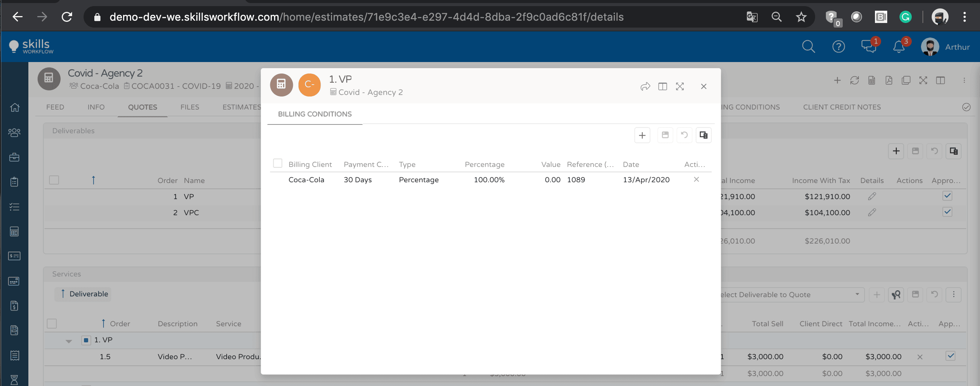
Task: Open the help question mark icon
Action: tap(839, 47)
